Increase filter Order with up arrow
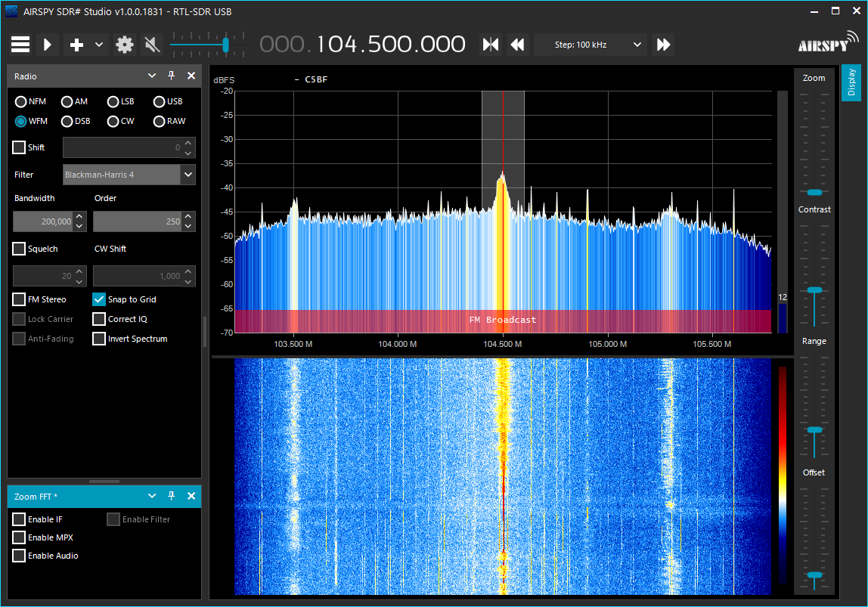The height and width of the screenshot is (607, 868). [x=188, y=216]
